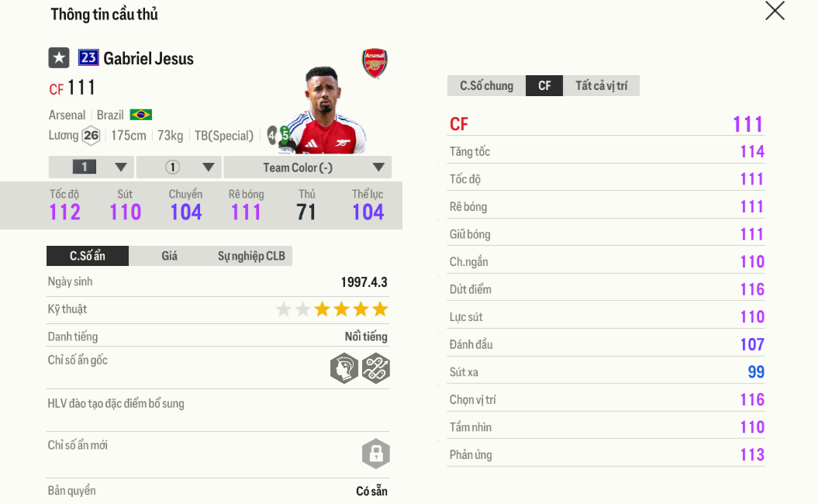Select the C.Số chung tab
Screen dimensions: 818x504
pos(485,85)
